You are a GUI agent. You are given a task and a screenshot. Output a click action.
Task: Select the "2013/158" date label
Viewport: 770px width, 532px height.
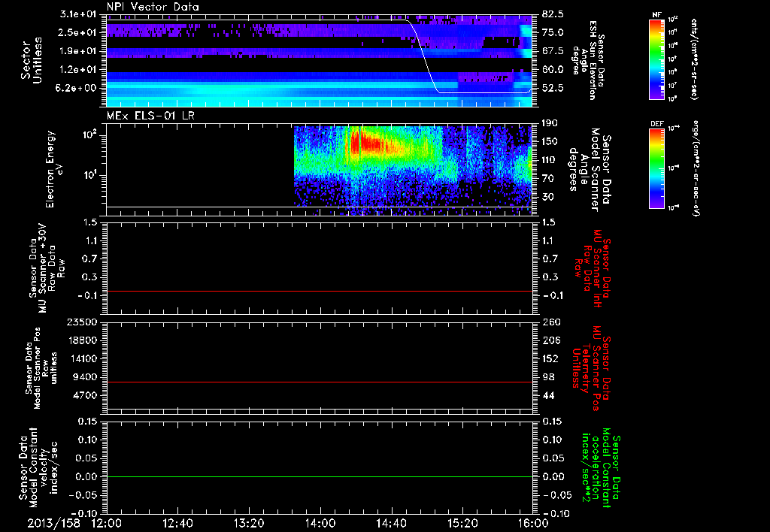click(x=53, y=523)
